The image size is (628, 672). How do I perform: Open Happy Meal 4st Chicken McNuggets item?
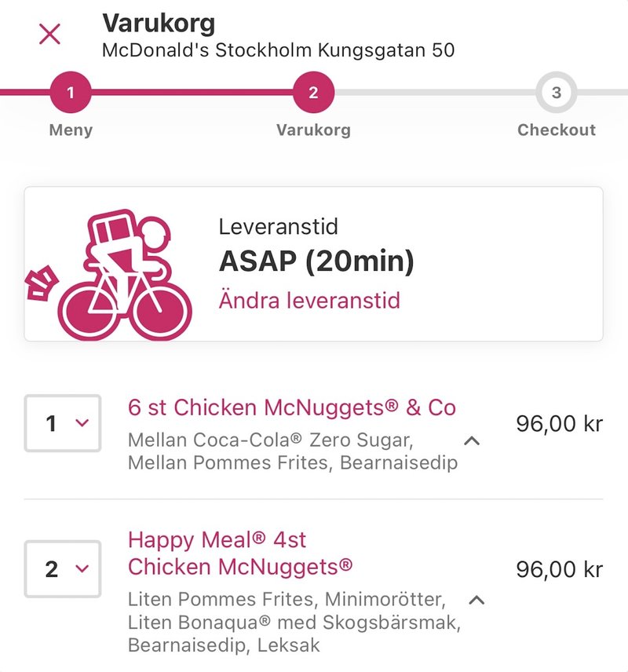pos(240,553)
